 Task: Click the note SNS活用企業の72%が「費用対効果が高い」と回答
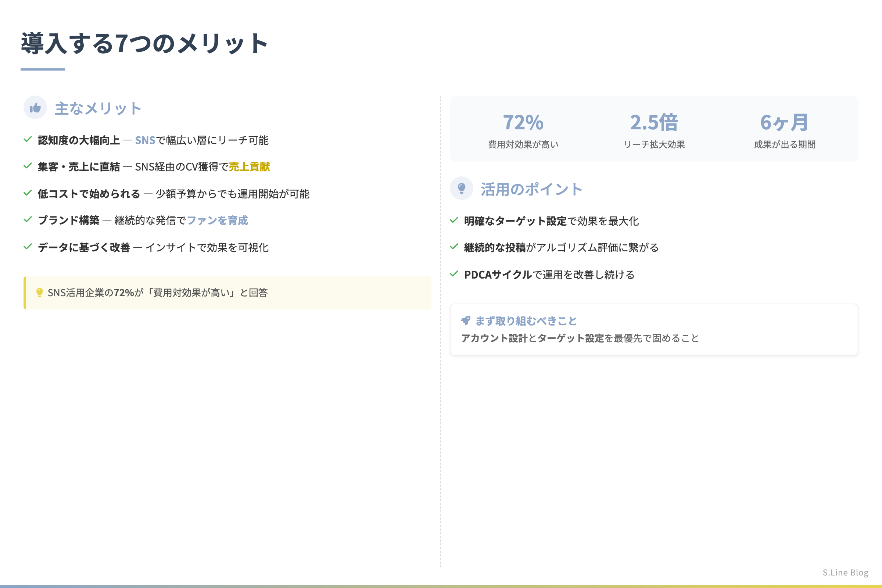click(x=158, y=293)
